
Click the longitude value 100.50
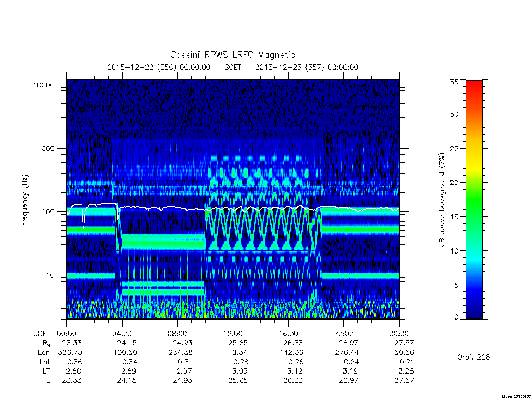125,353
